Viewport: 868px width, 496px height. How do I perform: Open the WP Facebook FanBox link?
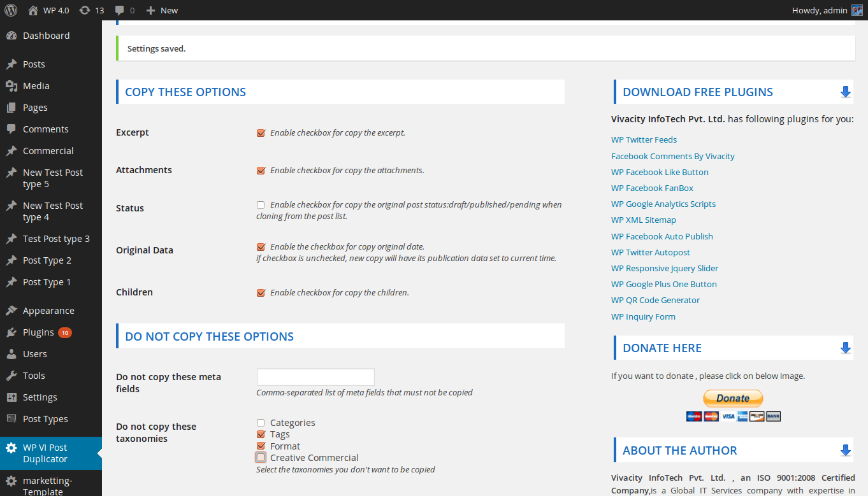click(652, 188)
